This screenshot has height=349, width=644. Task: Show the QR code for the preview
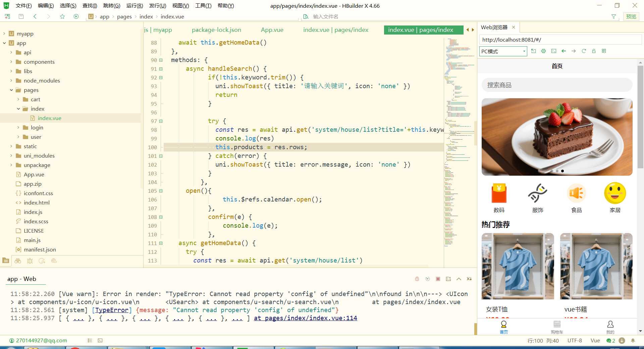tap(604, 51)
